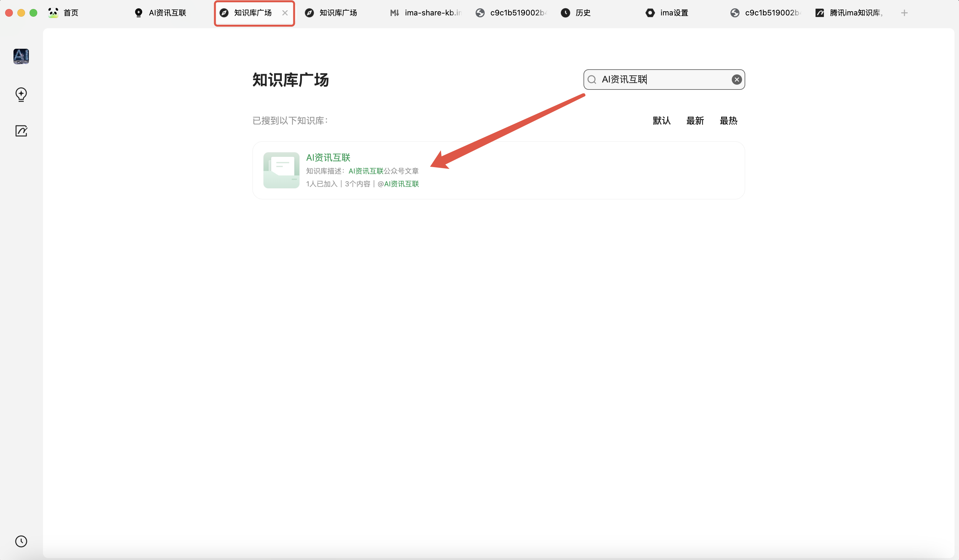Click the globe icon on first c9c1b519002b tab
The width and height of the screenshot is (959, 560).
[480, 13]
